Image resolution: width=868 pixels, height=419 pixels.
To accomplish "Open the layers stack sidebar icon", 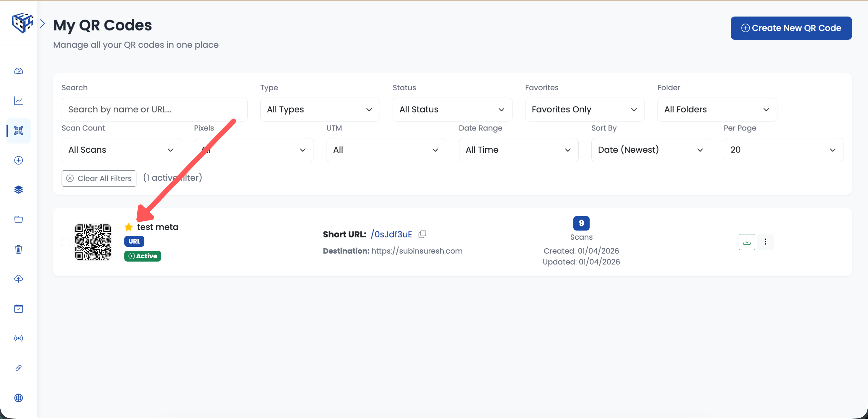I will (19, 190).
